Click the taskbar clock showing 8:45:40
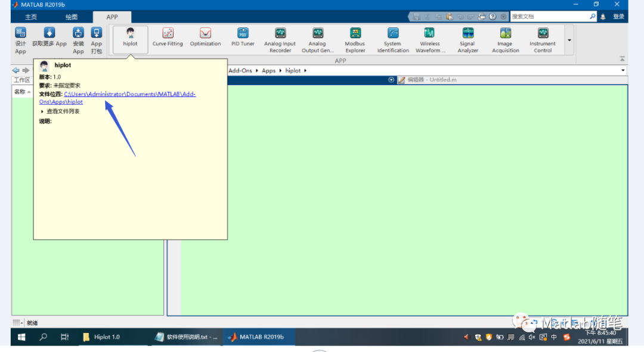This screenshot has height=352, width=644. pyautogui.click(x=600, y=337)
